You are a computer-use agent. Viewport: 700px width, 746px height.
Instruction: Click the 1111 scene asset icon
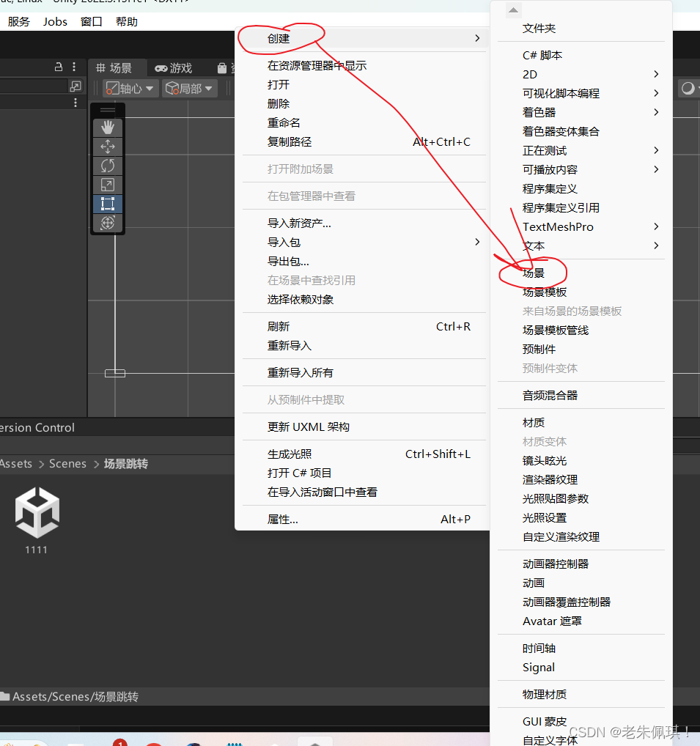point(37,513)
